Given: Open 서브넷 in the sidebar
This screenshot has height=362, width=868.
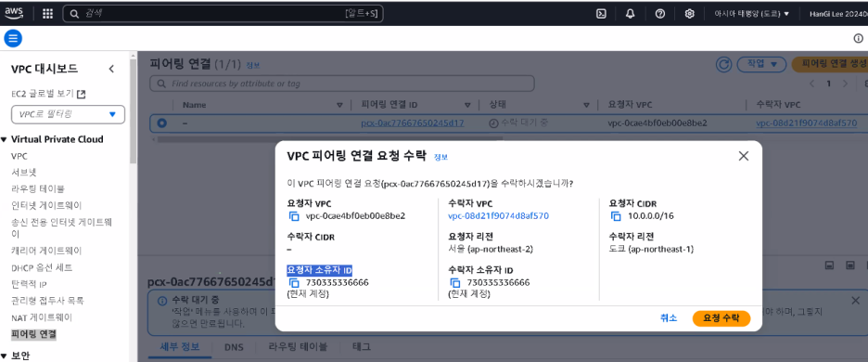Looking at the screenshot, I should (x=24, y=173).
